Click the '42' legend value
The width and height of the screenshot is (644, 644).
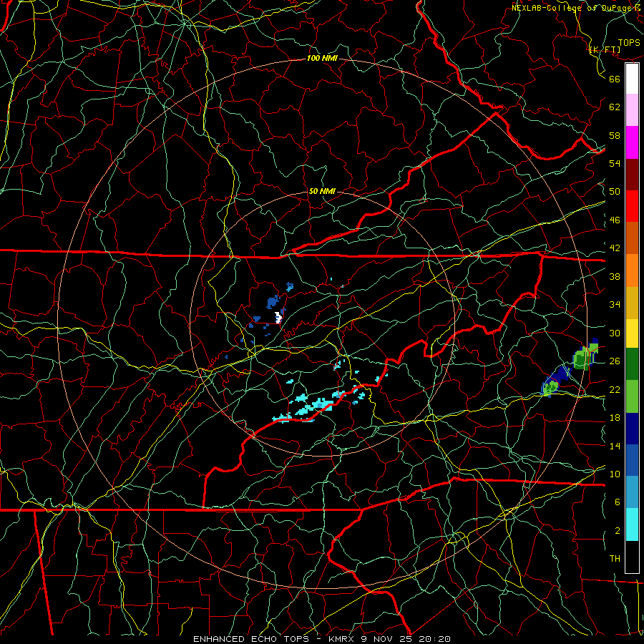coord(615,248)
